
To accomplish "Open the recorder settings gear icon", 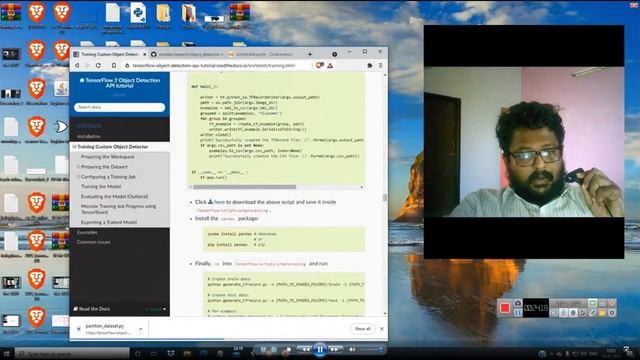I will pyautogui.click(x=611, y=313).
